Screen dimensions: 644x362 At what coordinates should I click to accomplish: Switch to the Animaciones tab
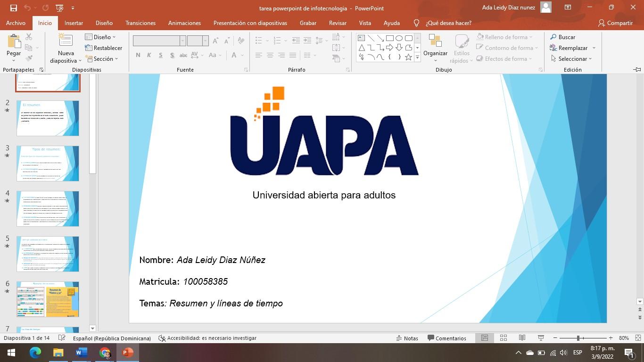tap(184, 23)
